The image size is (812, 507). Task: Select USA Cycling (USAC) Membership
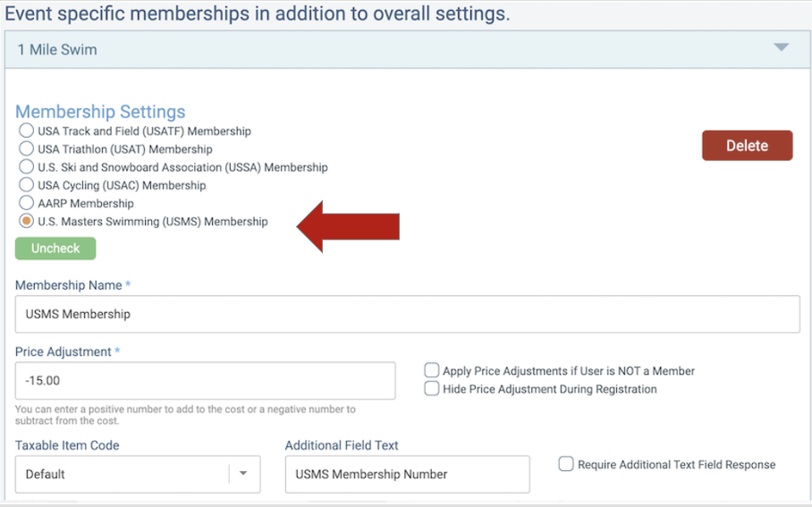(27, 185)
